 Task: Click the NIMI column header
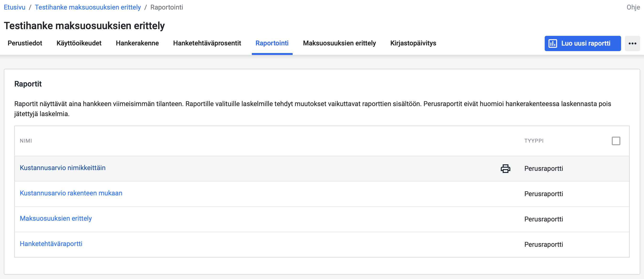point(26,141)
